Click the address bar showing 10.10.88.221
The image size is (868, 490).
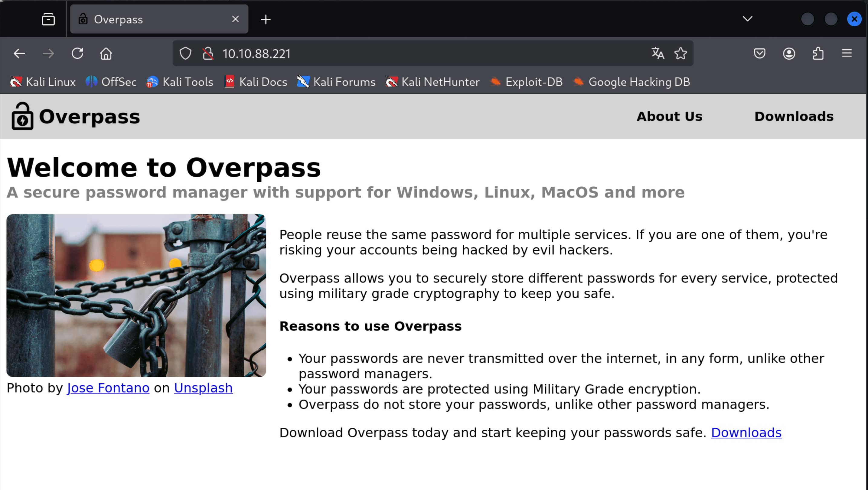(x=404, y=54)
